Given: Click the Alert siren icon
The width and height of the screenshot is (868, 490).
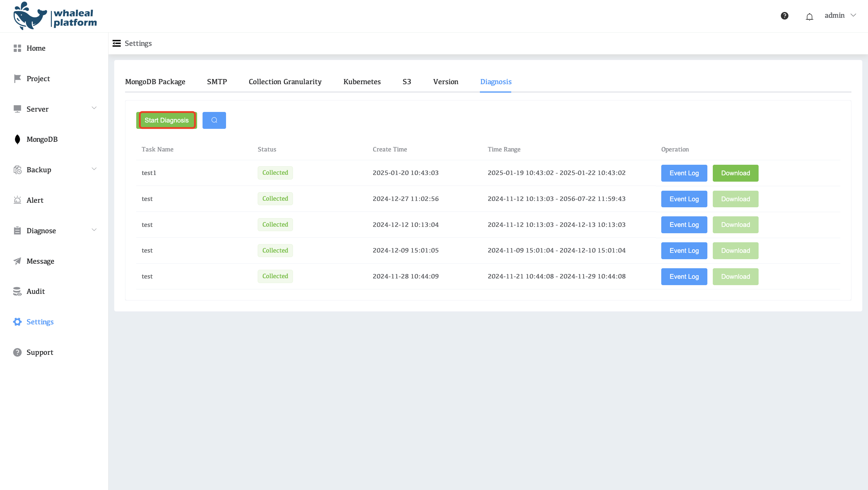Looking at the screenshot, I should click(17, 200).
